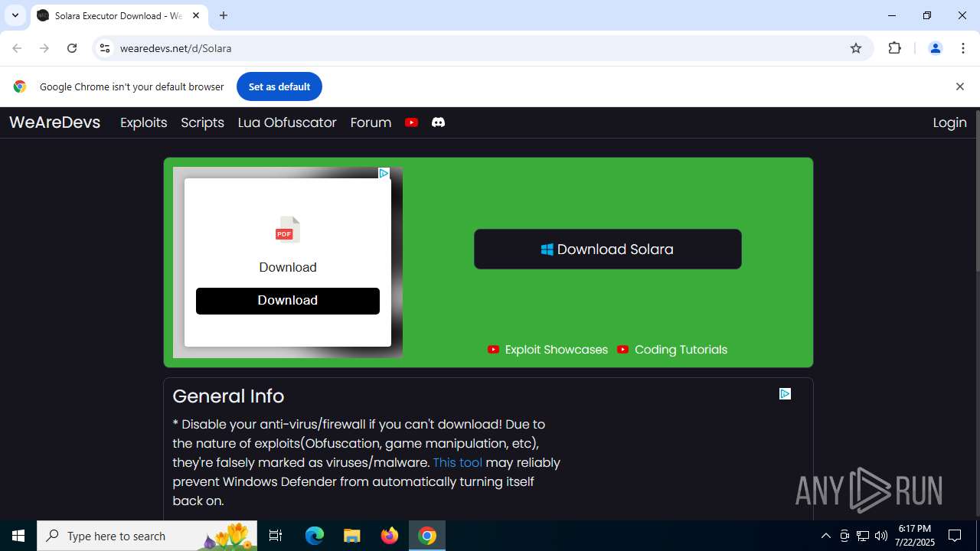
Task: Open the Windows Start menu
Action: [18, 536]
